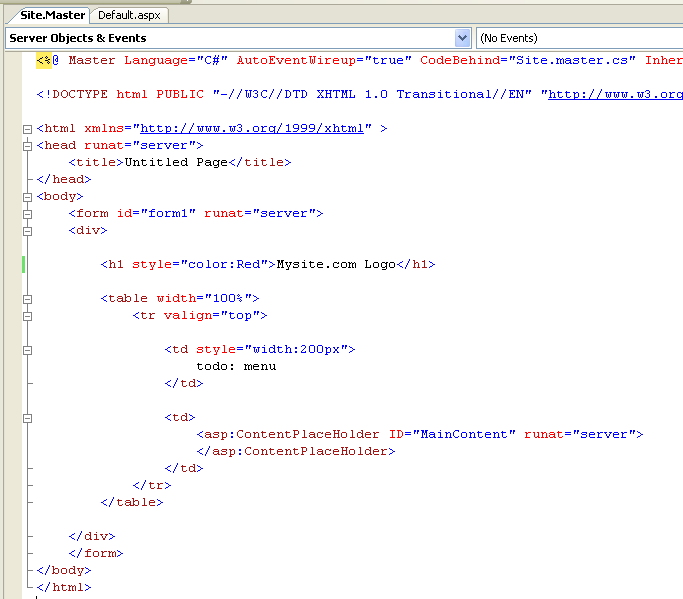Click the xhtml namespace URL link
The height and width of the screenshot is (599, 683).
[x=253, y=129]
